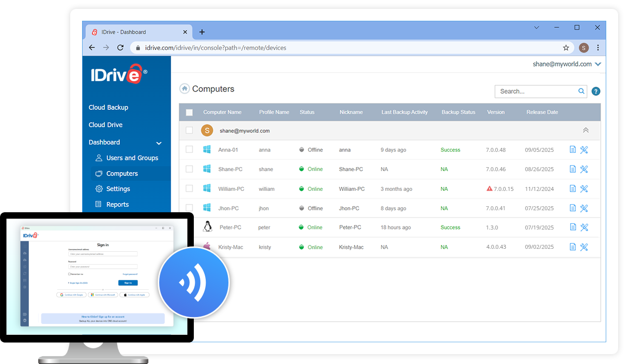Go to Users and Groups in the sidebar
Image resolution: width=627 pixels, height=364 pixels.
pyautogui.click(x=127, y=158)
